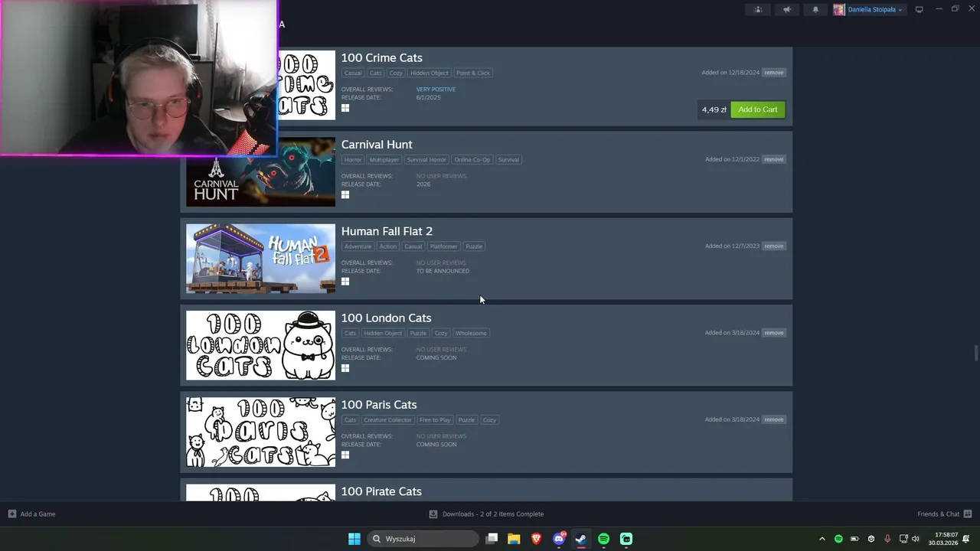
Task: Open the volume control in system tray
Action: tap(915, 539)
